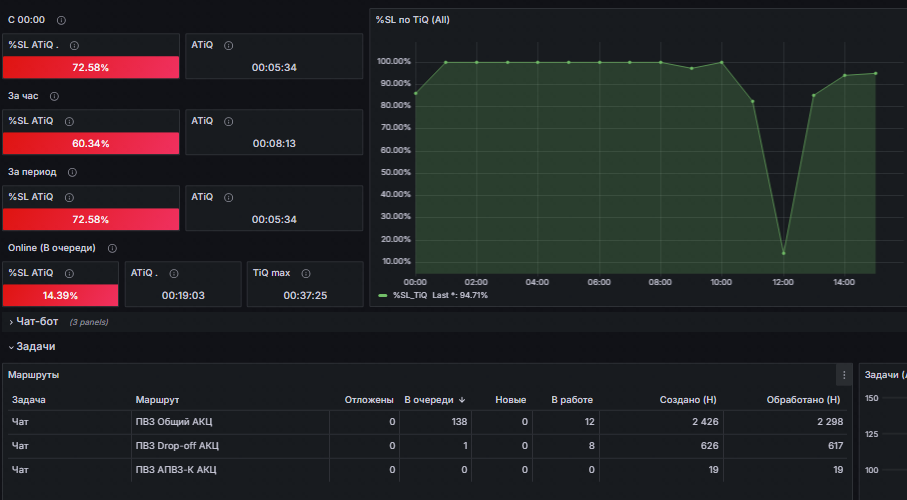Collapse the Задачи section
Viewport: 907px width, 500px height.
click(32, 347)
